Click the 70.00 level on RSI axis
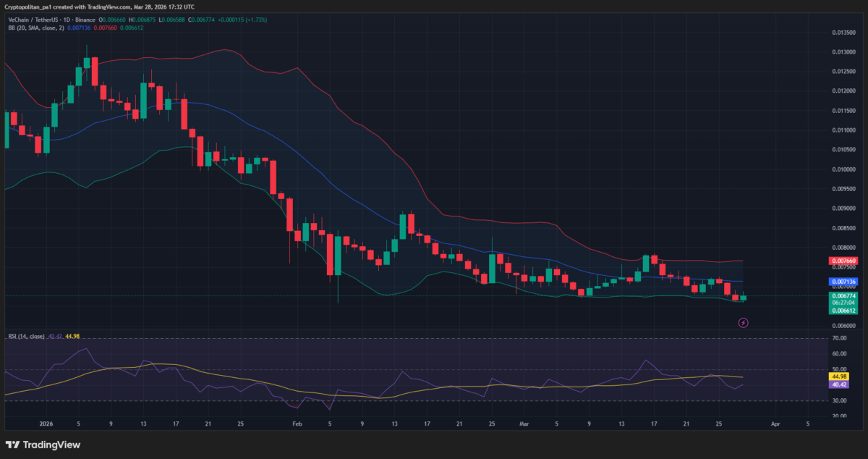This screenshot has height=459, width=868. (x=841, y=339)
